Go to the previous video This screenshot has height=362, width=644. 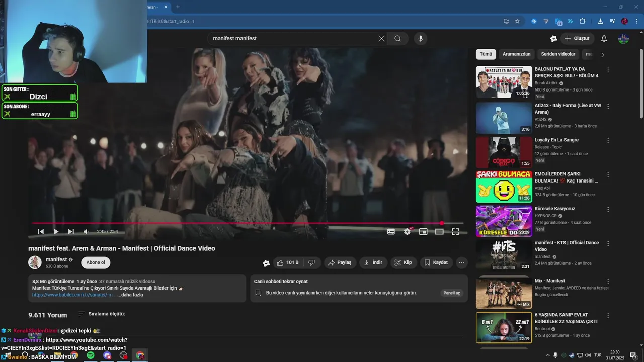coord(41,231)
